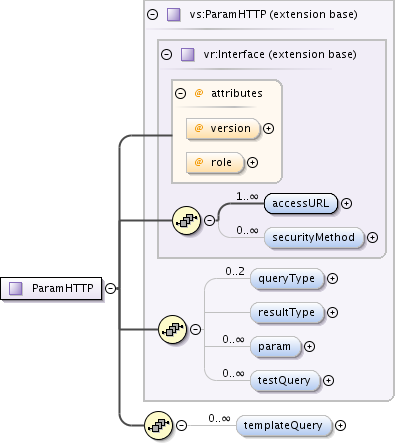The height and width of the screenshot is (445, 396).
Task: Select the accessURL element node
Action: (301, 203)
